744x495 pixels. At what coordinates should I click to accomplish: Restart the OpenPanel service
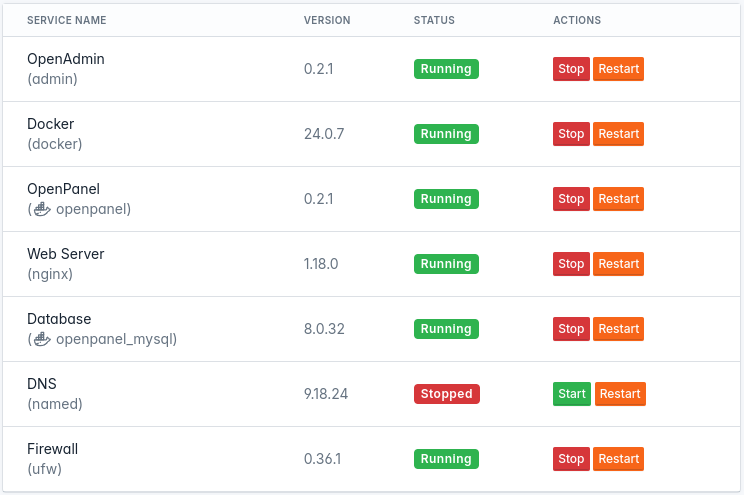(x=618, y=199)
